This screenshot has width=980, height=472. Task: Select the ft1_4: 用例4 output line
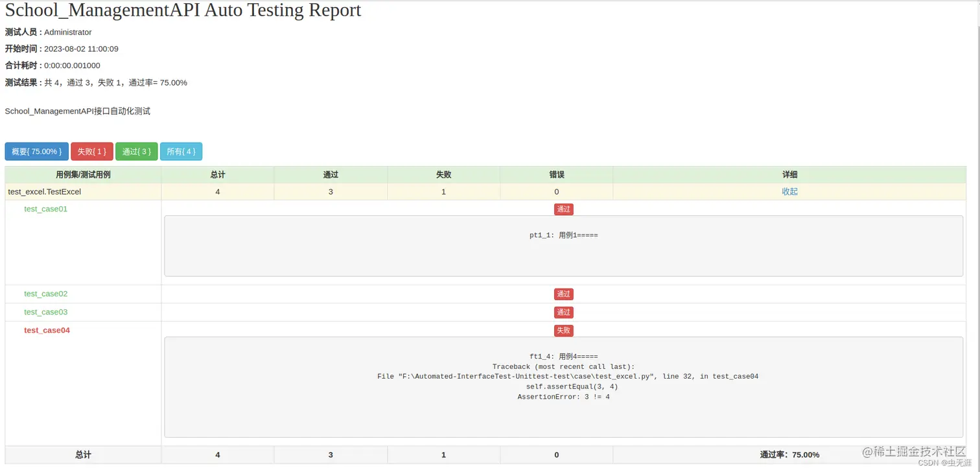[x=564, y=356]
